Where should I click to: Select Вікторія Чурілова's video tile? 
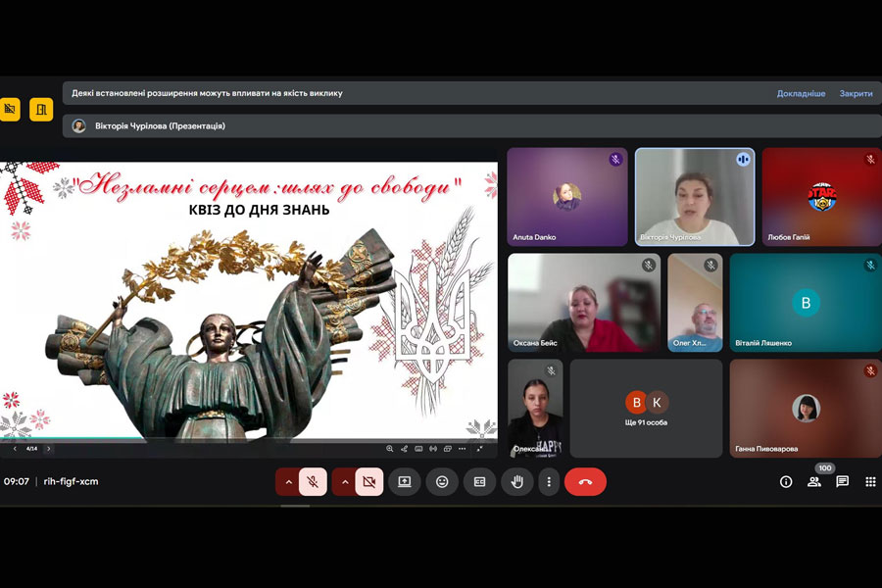pyautogui.click(x=695, y=197)
